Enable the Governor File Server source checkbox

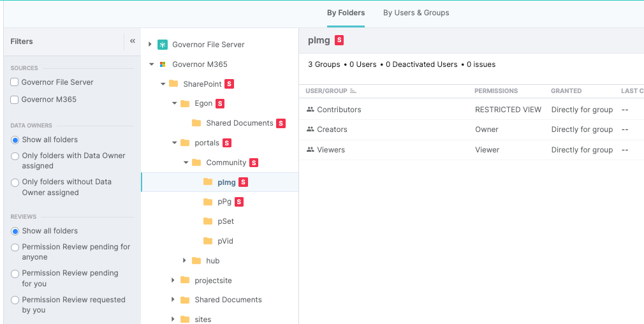click(15, 82)
